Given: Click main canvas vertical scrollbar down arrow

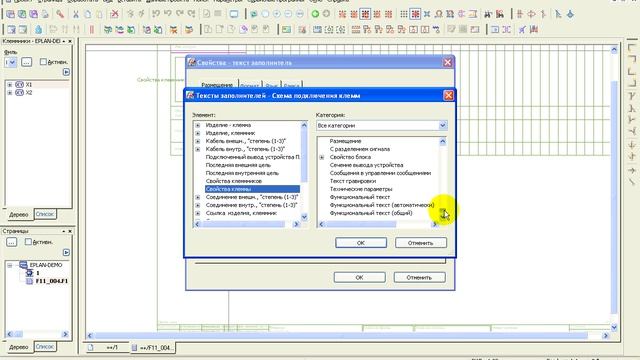Looking at the screenshot, I should pos(614,327).
